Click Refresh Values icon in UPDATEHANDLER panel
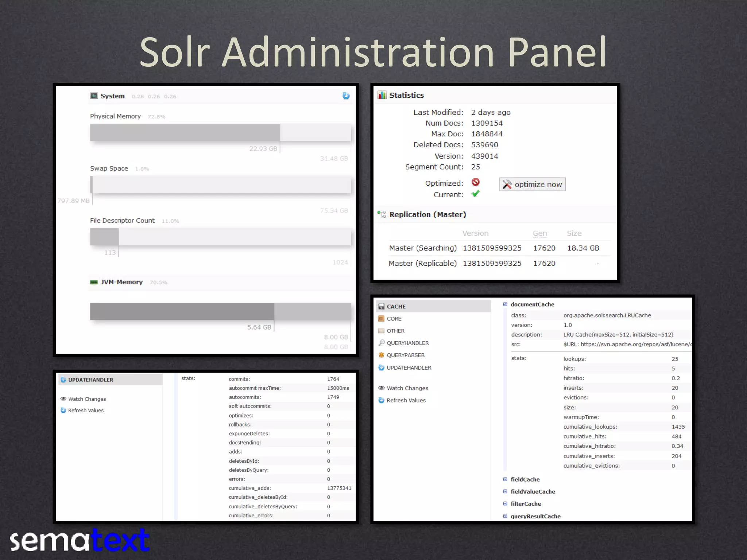 coord(63,410)
